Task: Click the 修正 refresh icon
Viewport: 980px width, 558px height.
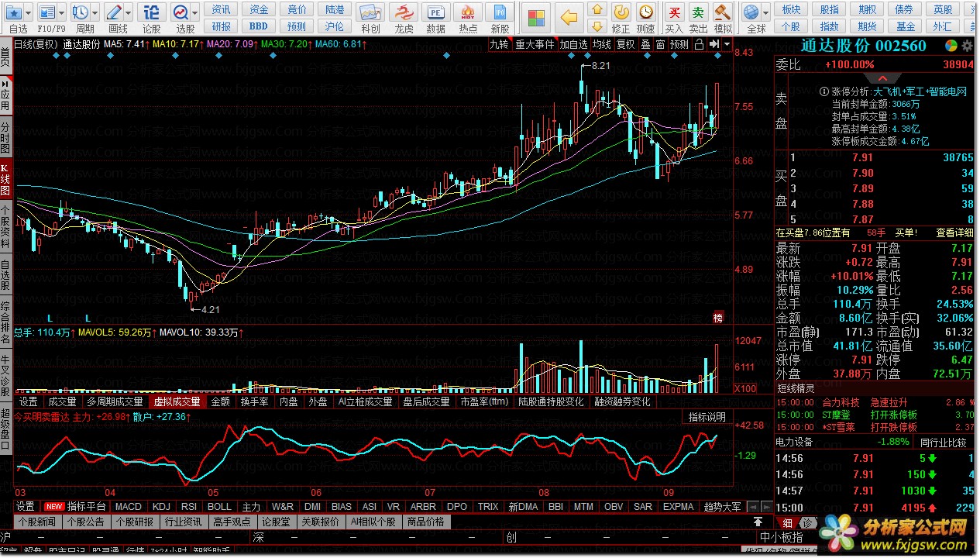Action: [621, 12]
